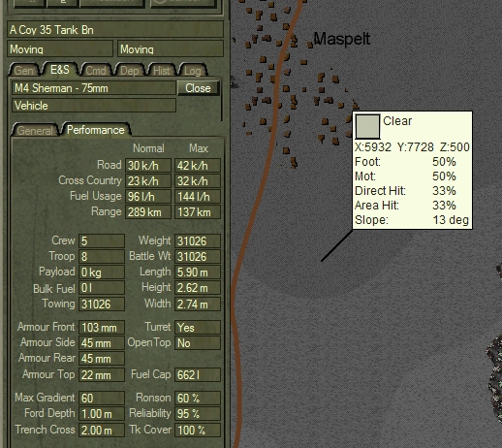Select the Performance sub-tab

96,130
